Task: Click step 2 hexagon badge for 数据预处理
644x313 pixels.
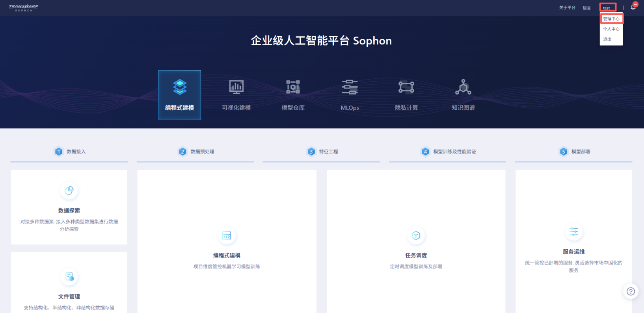Action: point(182,152)
